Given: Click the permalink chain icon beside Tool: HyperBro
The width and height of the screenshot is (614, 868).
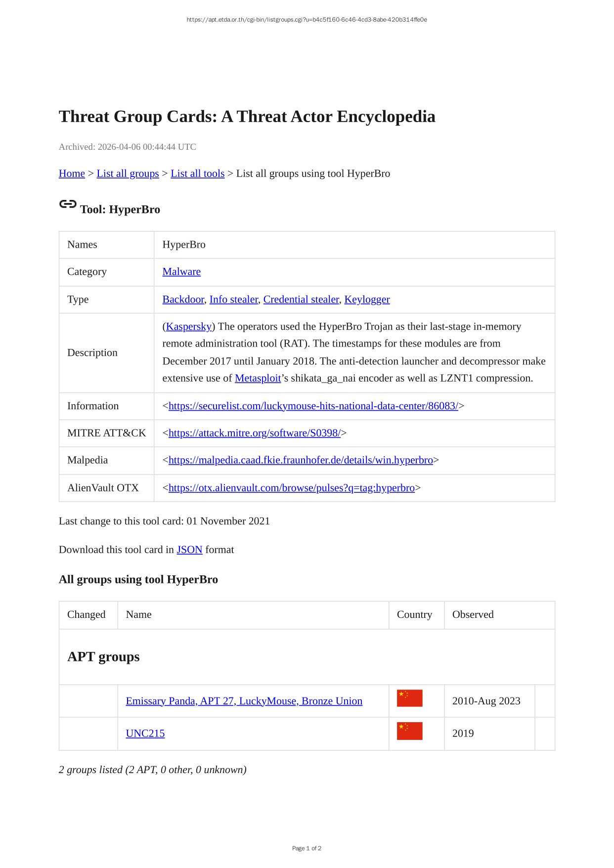Looking at the screenshot, I should [x=68, y=204].
